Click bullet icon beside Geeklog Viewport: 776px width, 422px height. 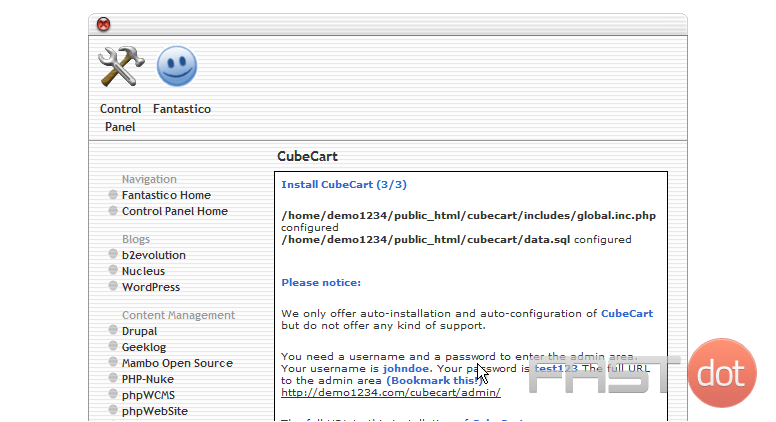click(113, 346)
